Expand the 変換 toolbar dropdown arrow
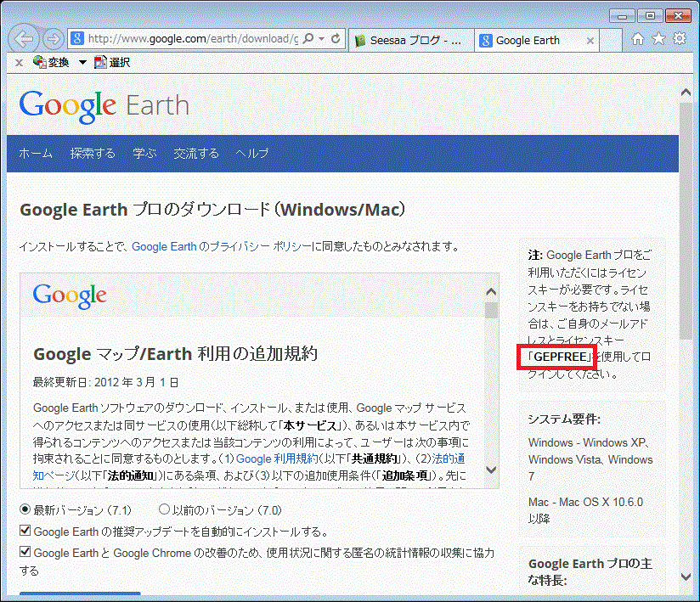Screen dimensions: 700x602 pos(82,62)
